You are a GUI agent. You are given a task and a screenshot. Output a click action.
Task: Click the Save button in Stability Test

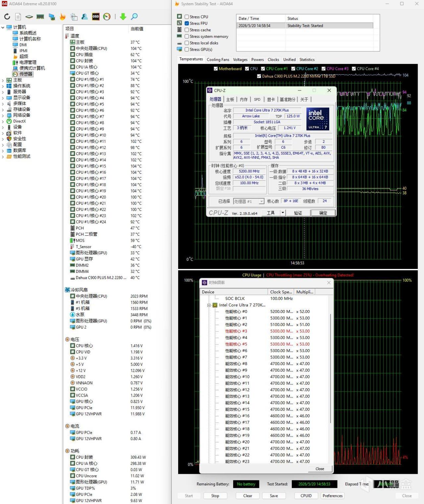pos(274,496)
